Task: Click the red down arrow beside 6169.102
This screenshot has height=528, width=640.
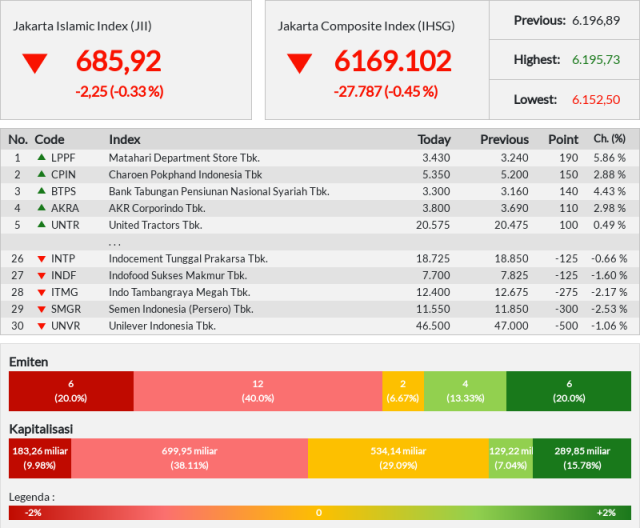Action: pyautogui.click(x=300, y=64)
